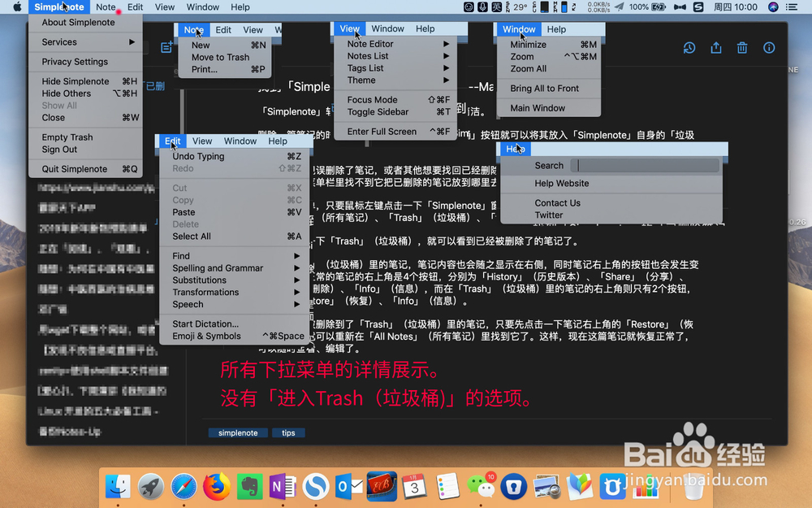Image resolution: width=812 pixels, height=508 pixels.
Task: Open Outlook from the Dock
Action: point(349,487)
